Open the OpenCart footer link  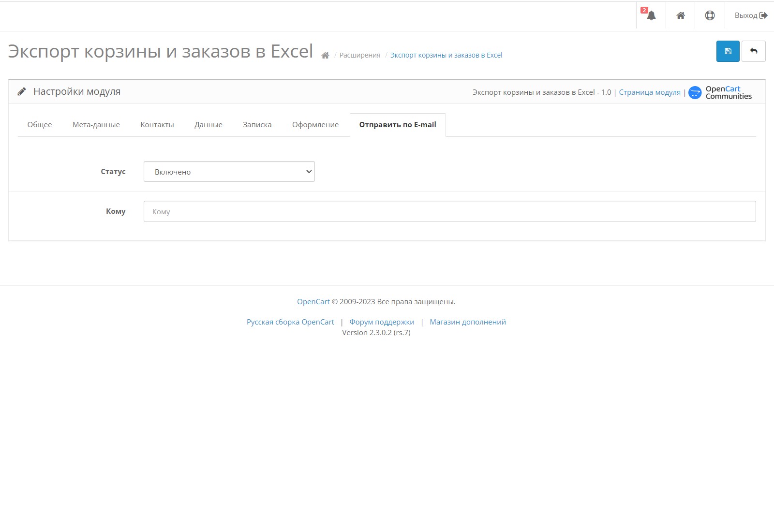tap(313, 302)
